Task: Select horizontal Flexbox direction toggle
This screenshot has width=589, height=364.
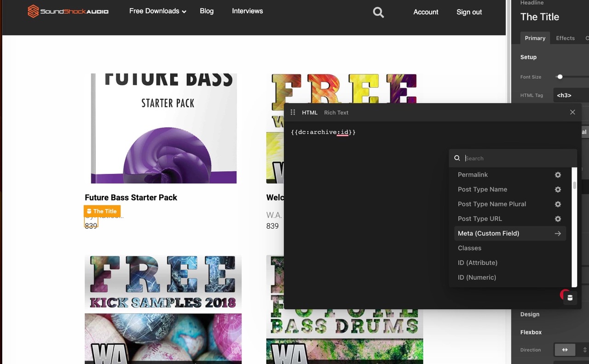Action: 565,350
